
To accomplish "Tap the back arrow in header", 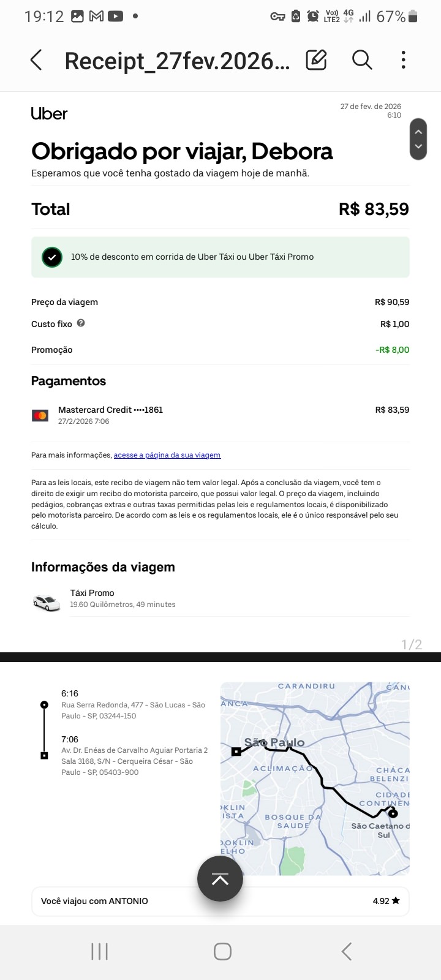I will click(36, 60).
